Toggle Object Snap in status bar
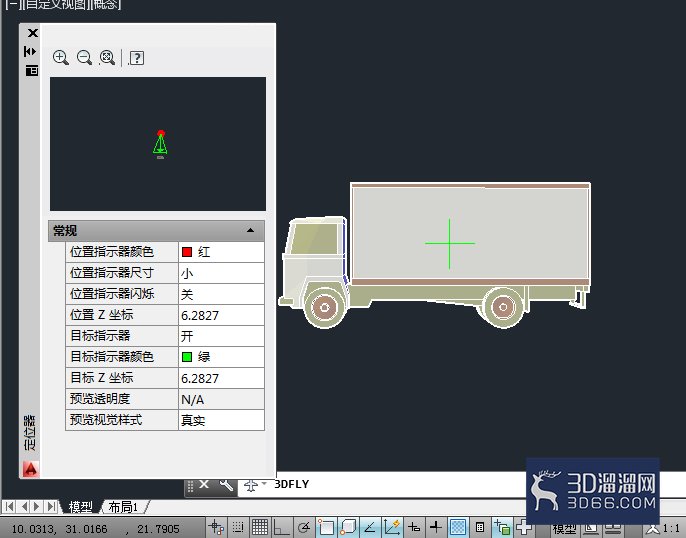The width and height of the screenshot is (686, 538). [x=326, y=528]
